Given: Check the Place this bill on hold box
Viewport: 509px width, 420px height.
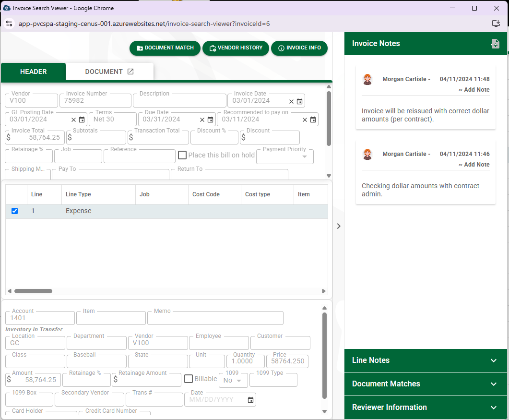Looking at the screenshot, I should 182,155.
